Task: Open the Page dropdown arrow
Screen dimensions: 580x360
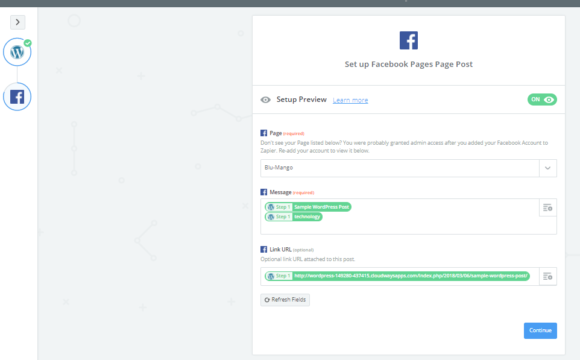Action: [x=548, y=168]
